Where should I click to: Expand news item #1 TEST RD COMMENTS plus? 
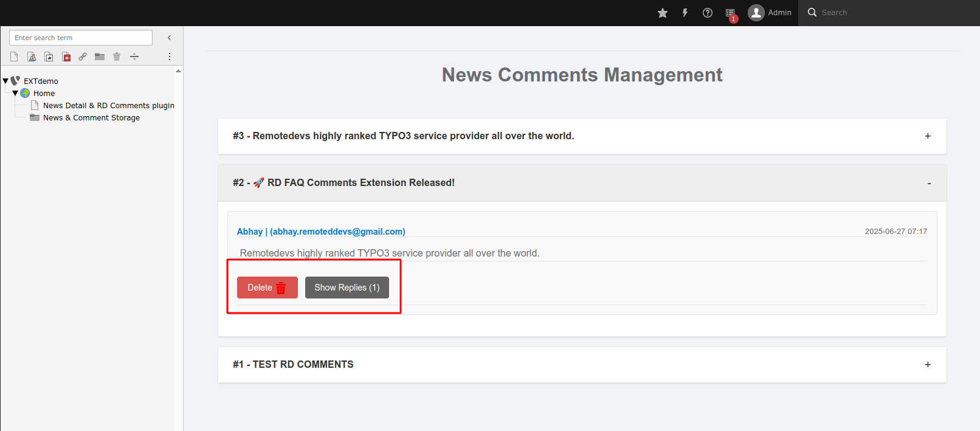point(928,365)
